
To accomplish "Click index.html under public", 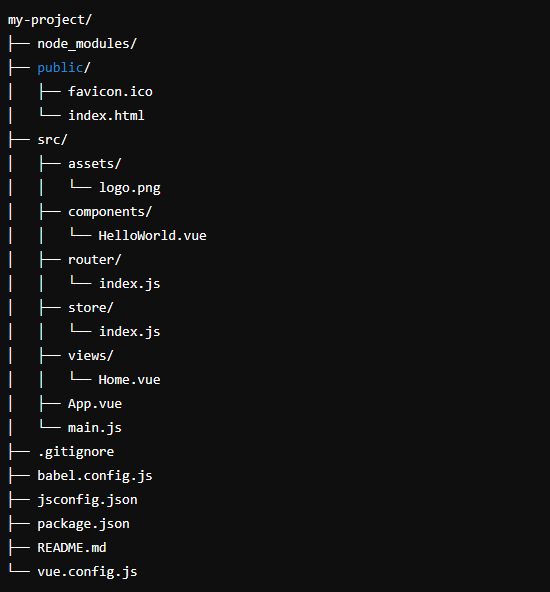I will point(106,116).
